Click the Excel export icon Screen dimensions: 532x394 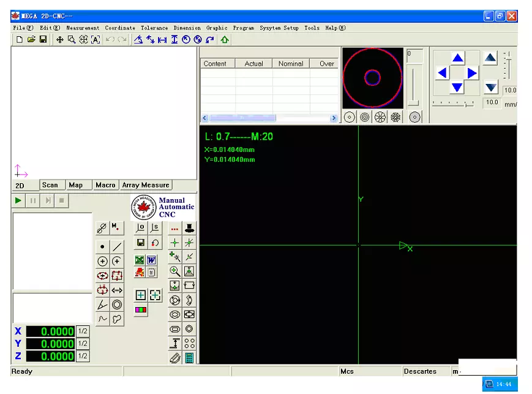coord(140,260)
